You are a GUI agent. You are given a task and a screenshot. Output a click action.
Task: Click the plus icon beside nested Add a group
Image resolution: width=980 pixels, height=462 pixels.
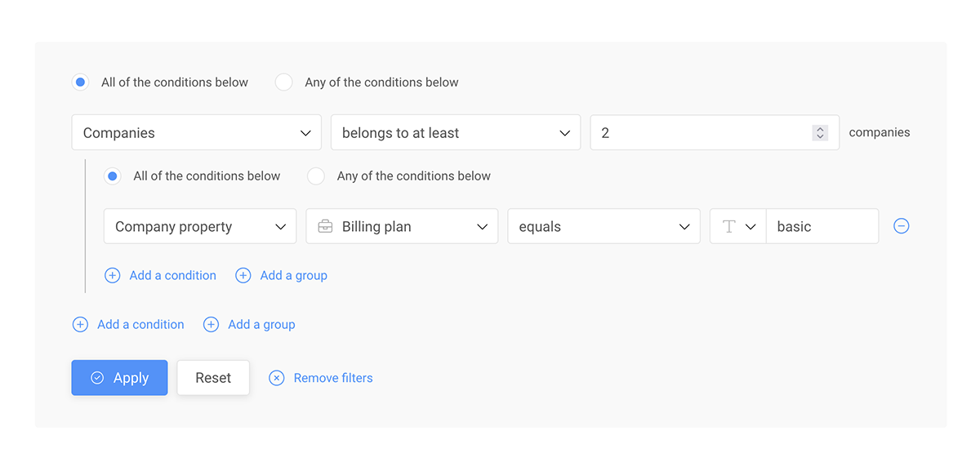tap(243, 275)
